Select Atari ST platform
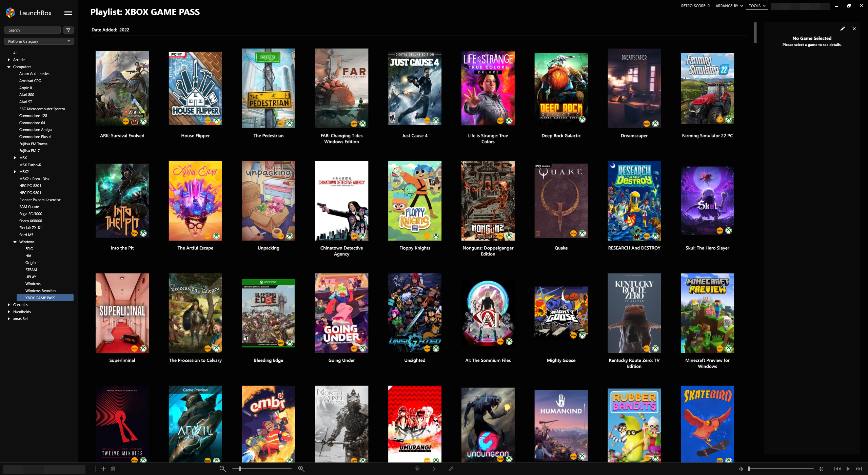Viewport: 868px width, 475px height. pos(26,102)
